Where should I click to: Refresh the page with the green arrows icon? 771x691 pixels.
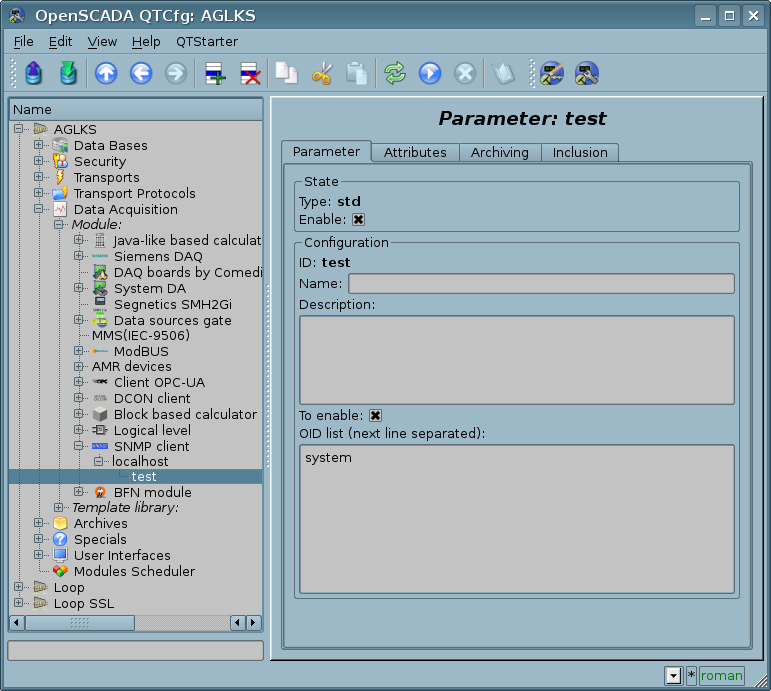[x=395, y=73]
